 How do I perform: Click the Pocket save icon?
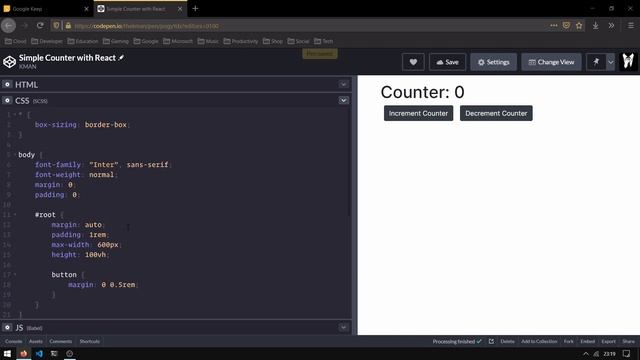(x=566, y=25)
